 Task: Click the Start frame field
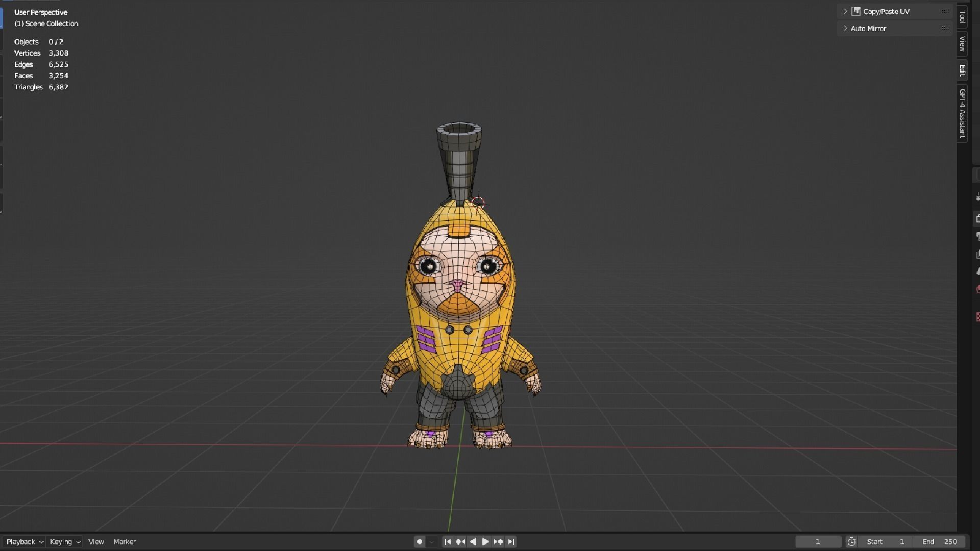click(886, 542)
